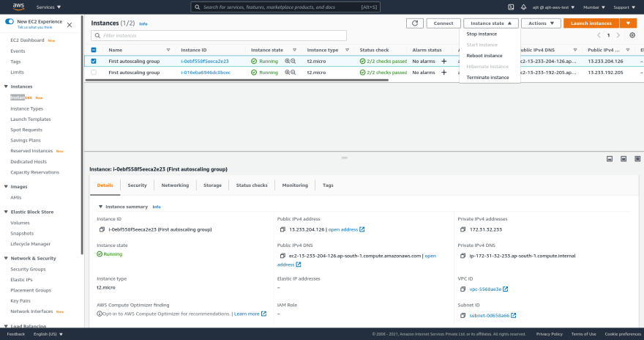Click the top search services field
The width and height of the screenshot is (644, 340).
(285, 7)
